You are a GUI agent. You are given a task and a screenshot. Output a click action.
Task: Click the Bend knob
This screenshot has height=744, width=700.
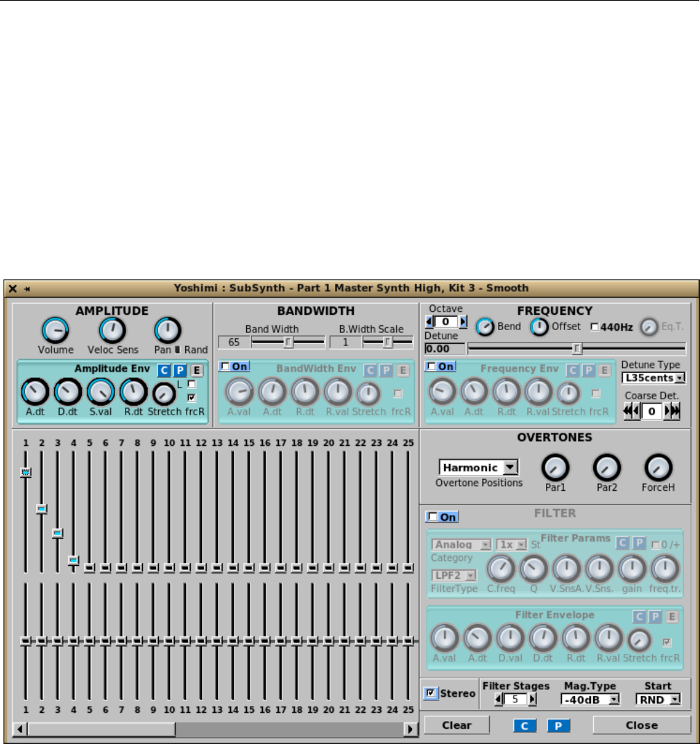pos(485,327)
